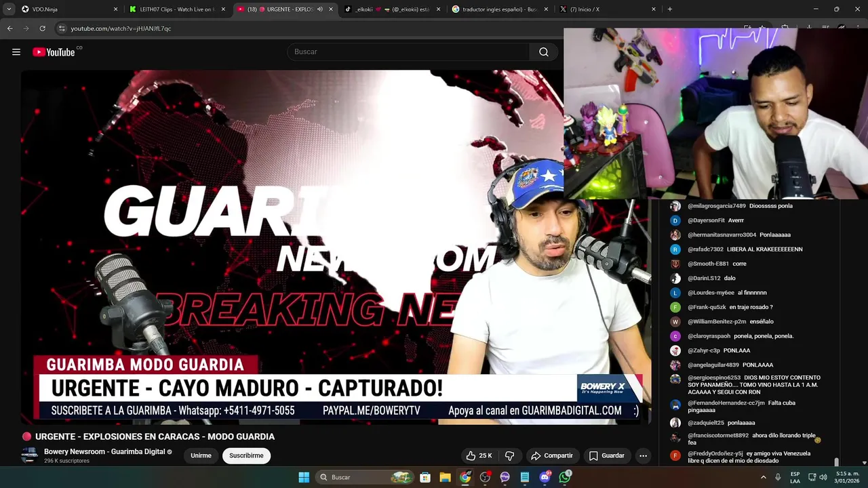Viewport: 868px width, 488px height.
Task: Open chat user @milagrosgarcia7489 avatar
Action: [675, 206]
